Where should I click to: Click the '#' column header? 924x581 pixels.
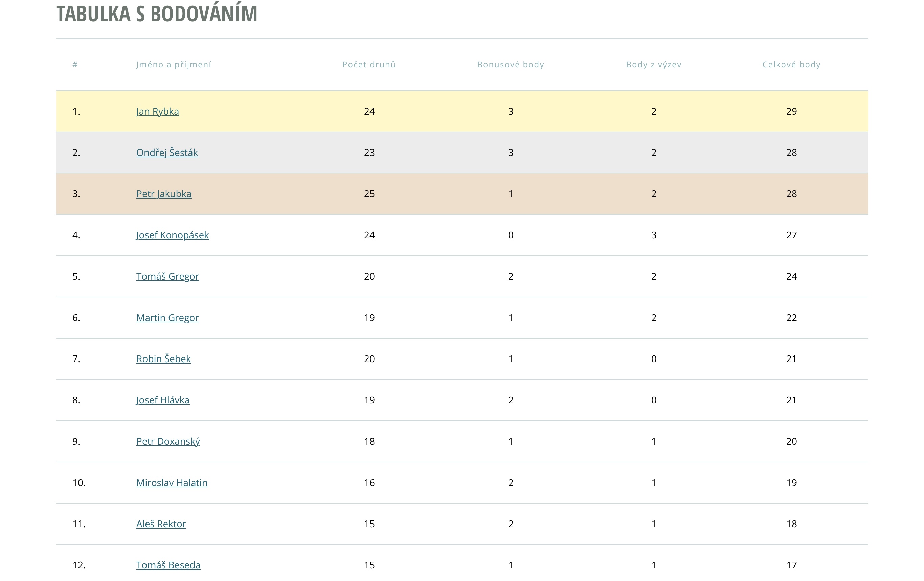75,65
